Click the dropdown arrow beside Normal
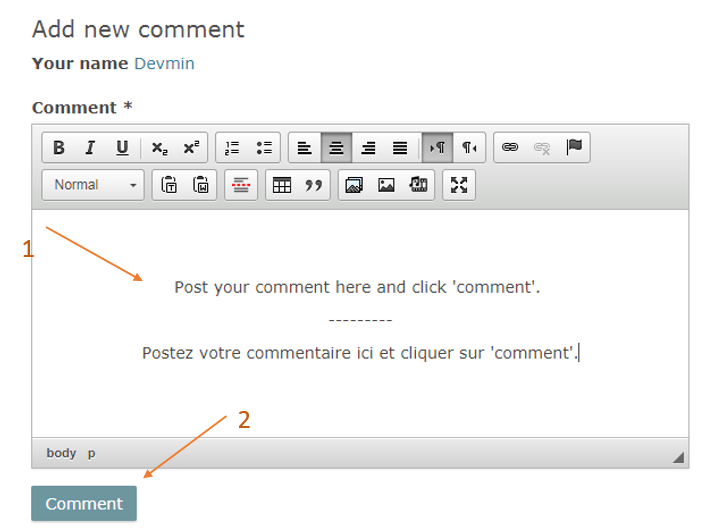This screenshot has width=711, height=532. (x=132, y=185)
